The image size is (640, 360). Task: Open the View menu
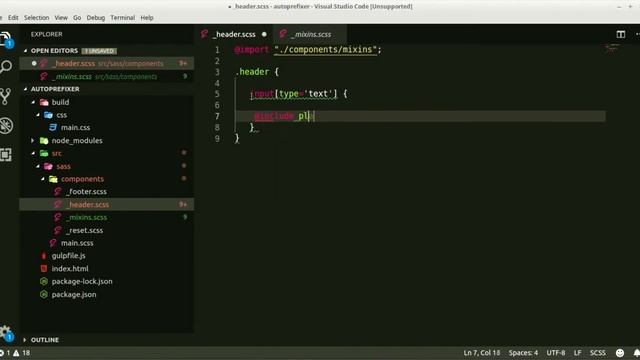tap(61, 18)
